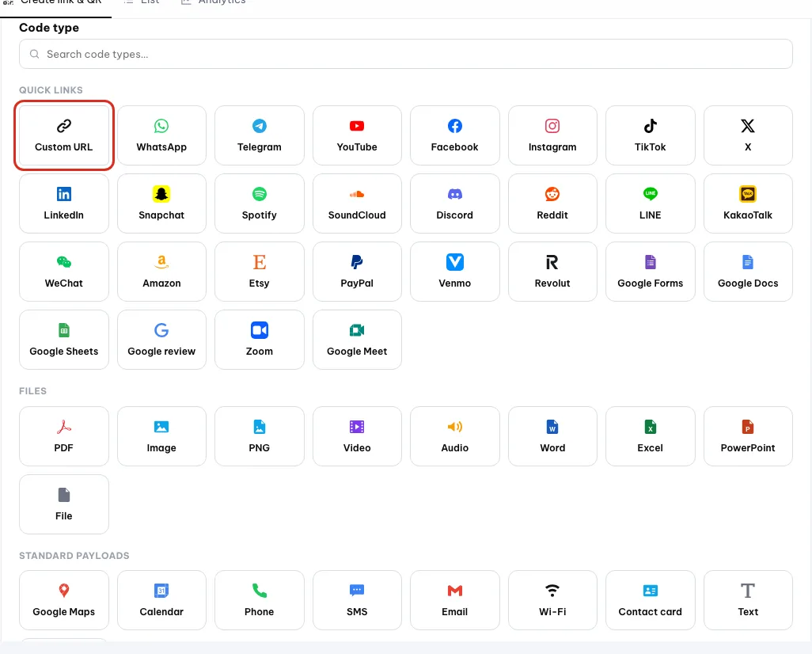Select the Reddit quick link

click(552, 203)
